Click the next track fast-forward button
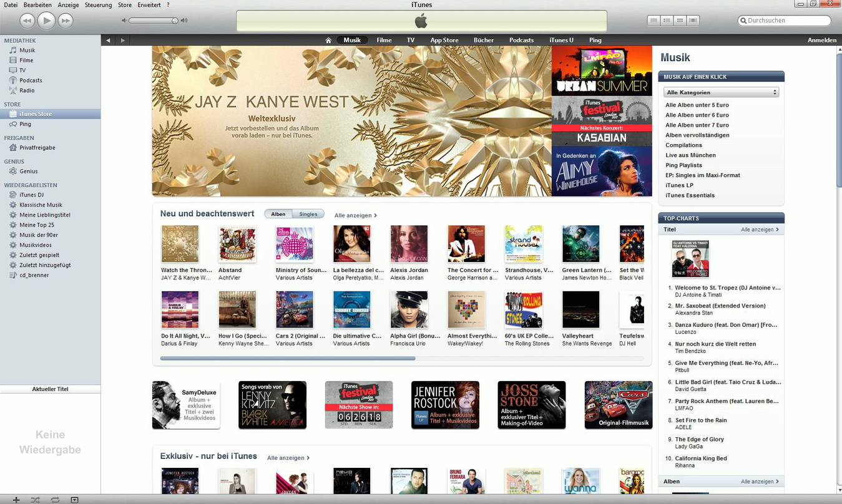 66,21
